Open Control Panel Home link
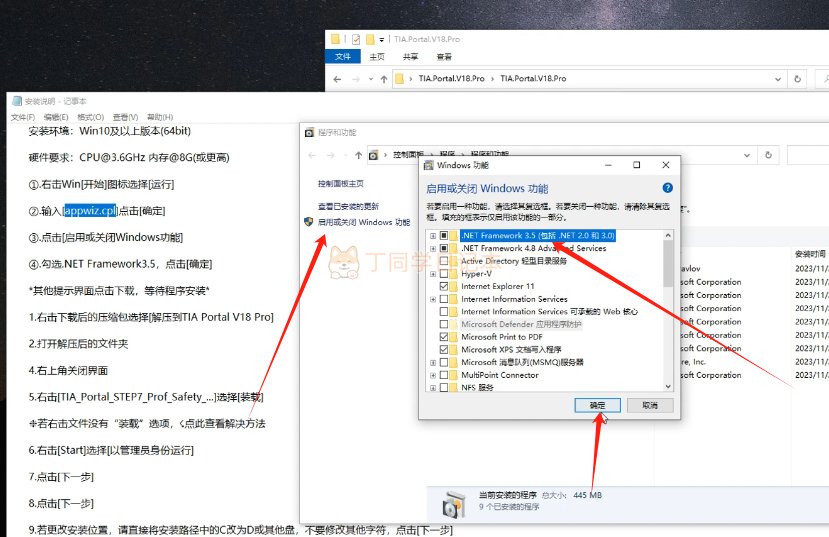The height and width of the screenshot is (537, 829). (340, 183)
